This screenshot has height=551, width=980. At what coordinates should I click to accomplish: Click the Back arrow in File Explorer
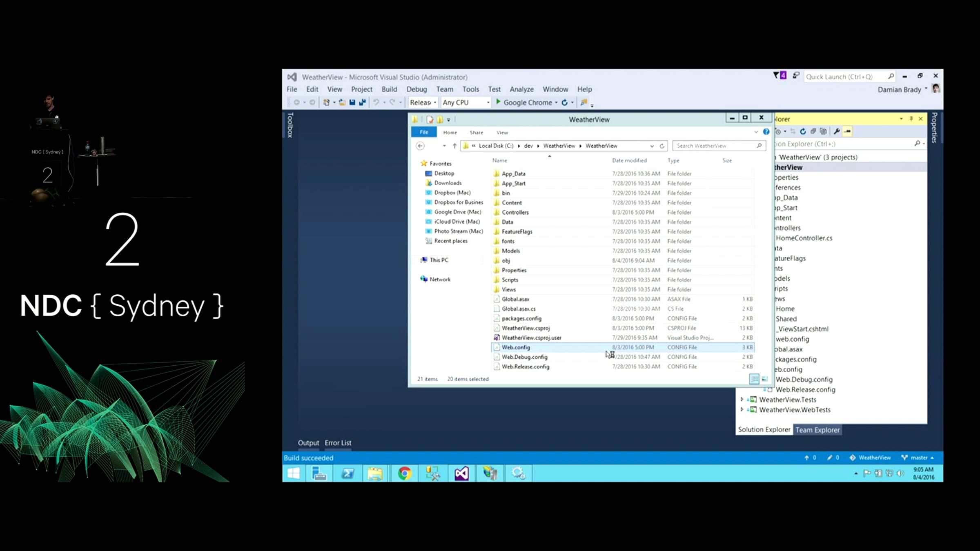point(420,146)
